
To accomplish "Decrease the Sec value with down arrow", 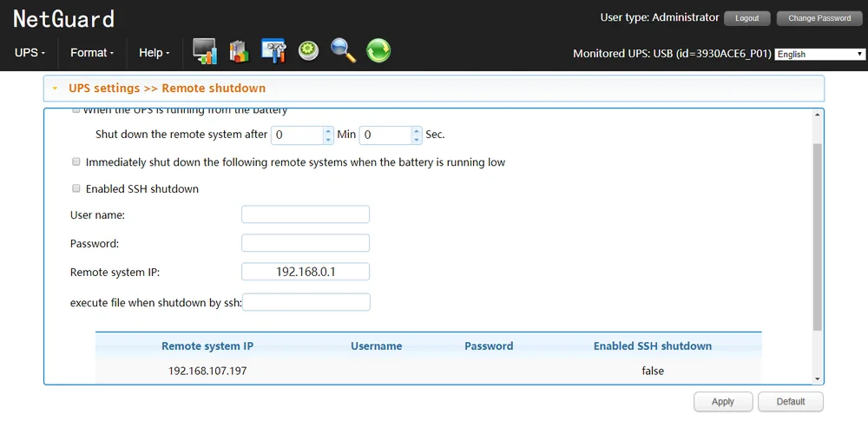I will coord(417,140).
